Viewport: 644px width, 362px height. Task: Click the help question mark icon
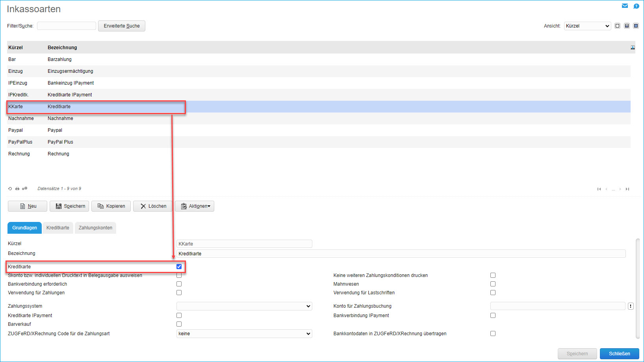point(636,6)
